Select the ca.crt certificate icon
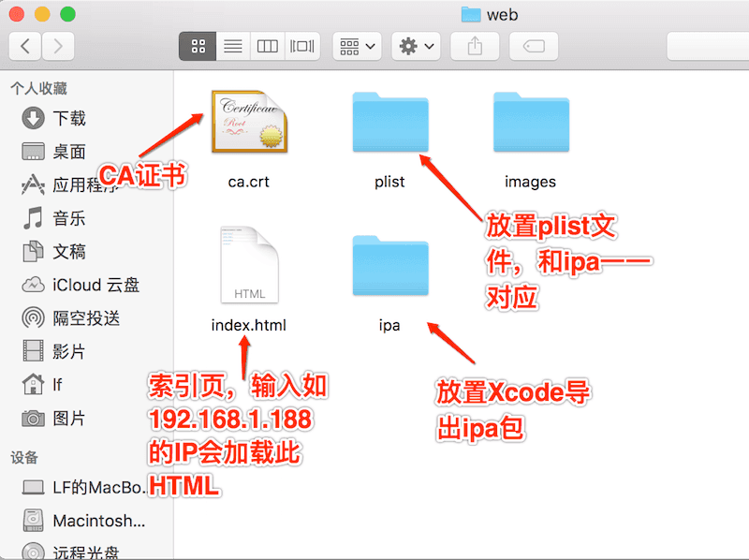 249,122
